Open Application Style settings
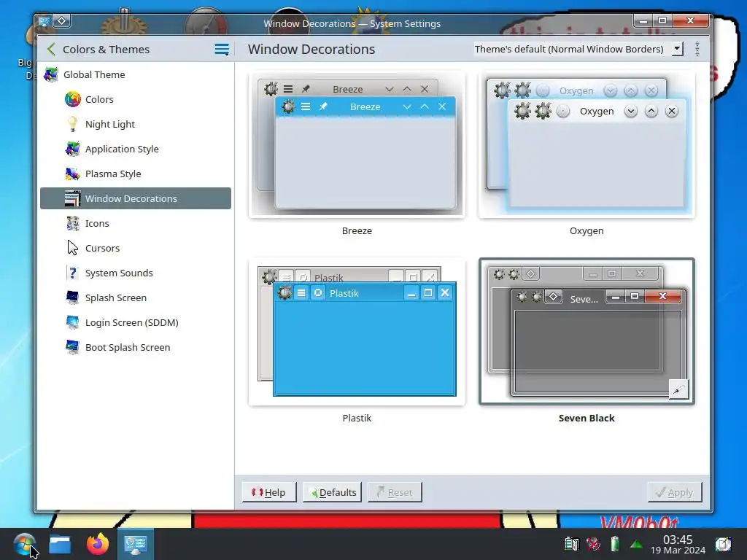The height and width of the screenshot is (560, 747). [136, 149]
